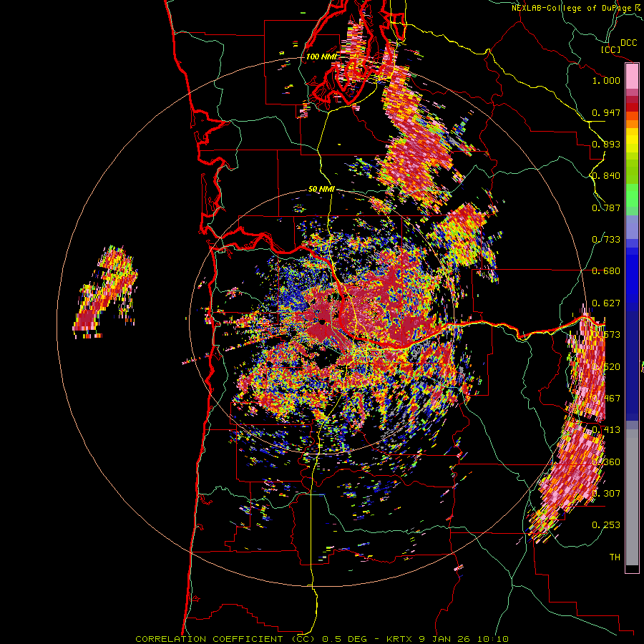Click the DCC label above the color scale
The height and width of the screenshot is (644, 644).
[629, 43]
